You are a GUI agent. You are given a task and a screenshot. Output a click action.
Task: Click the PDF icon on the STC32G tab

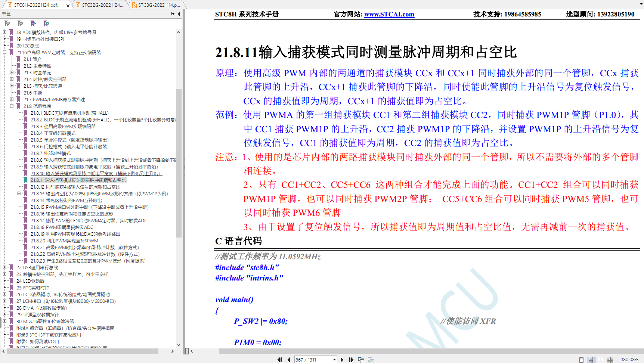(78, 5)
